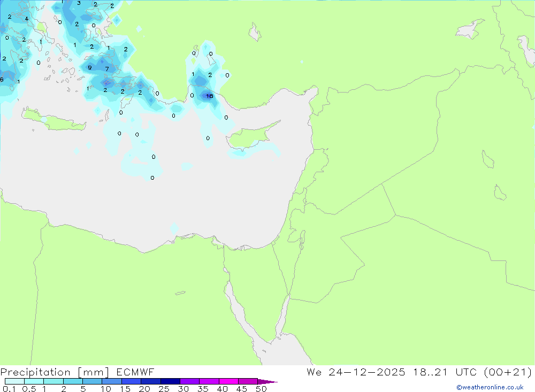
Task: Click the "We 24-12-2025" date text
Action: [x=356, y=372]
